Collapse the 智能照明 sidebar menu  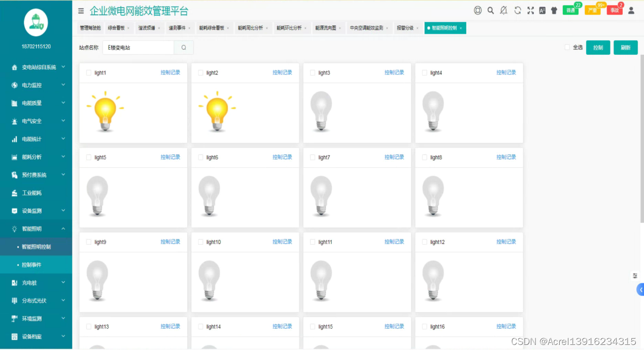pos(36,229)
